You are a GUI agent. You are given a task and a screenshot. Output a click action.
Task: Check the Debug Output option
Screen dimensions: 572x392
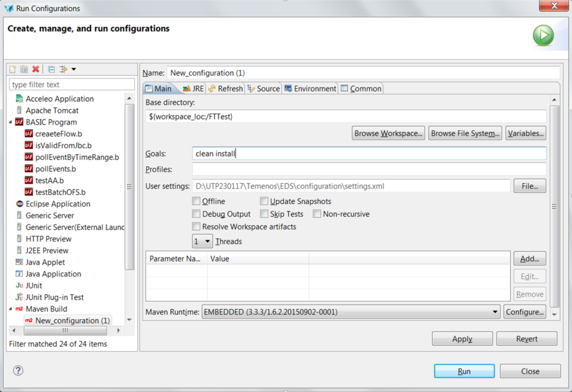tap(196, 214)
